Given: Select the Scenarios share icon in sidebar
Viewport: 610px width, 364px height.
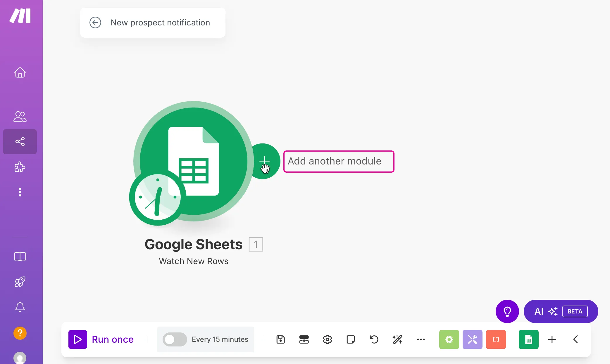Looking at the screenshot, I should [x=20, y=142].
